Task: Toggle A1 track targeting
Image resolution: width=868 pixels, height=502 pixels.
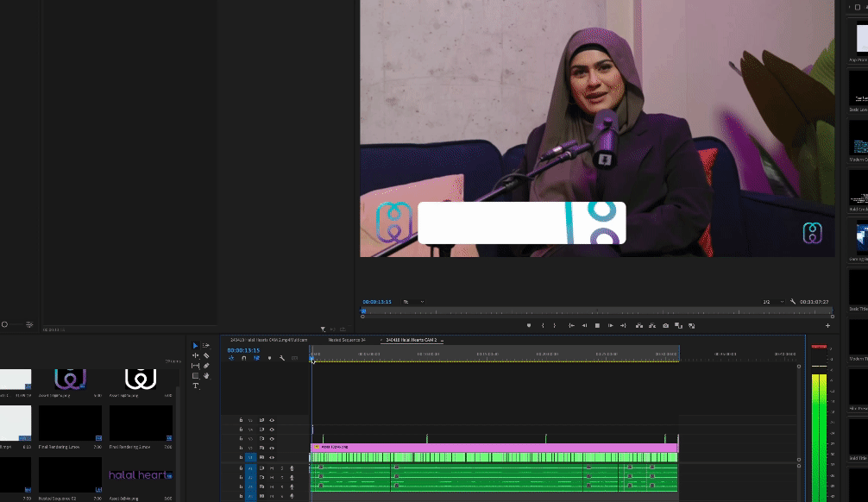Action: (250, 468)
